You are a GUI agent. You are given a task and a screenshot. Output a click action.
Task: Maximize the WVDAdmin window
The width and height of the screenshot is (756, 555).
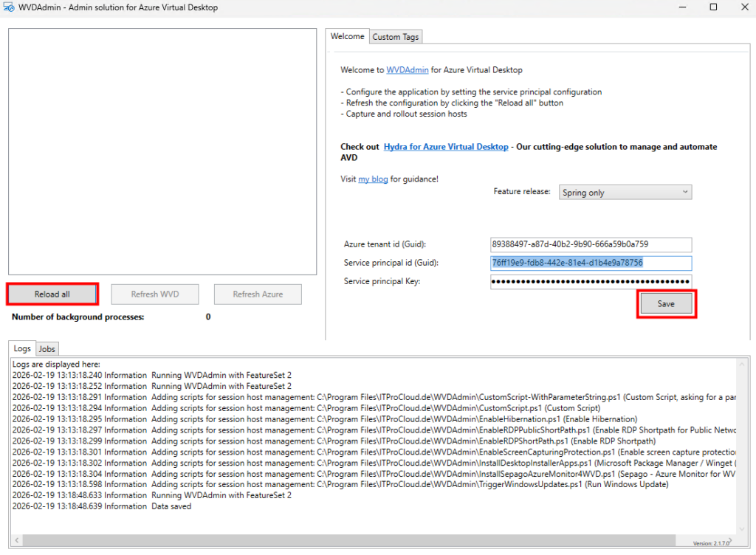click(x=713, y=7)
